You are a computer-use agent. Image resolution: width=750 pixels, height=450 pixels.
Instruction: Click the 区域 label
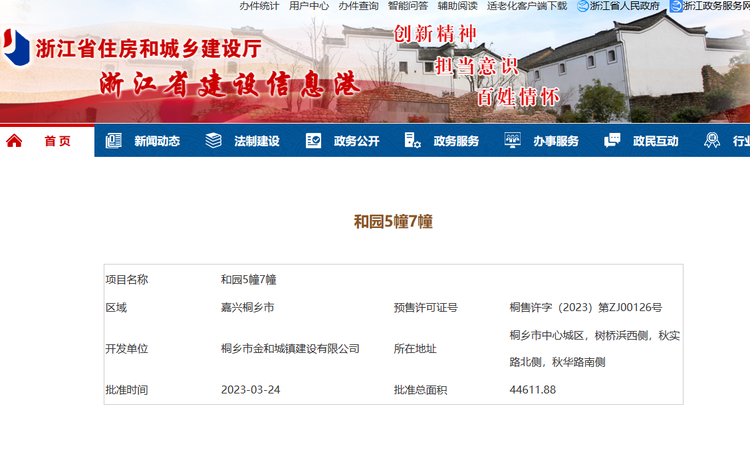(116, 307)
